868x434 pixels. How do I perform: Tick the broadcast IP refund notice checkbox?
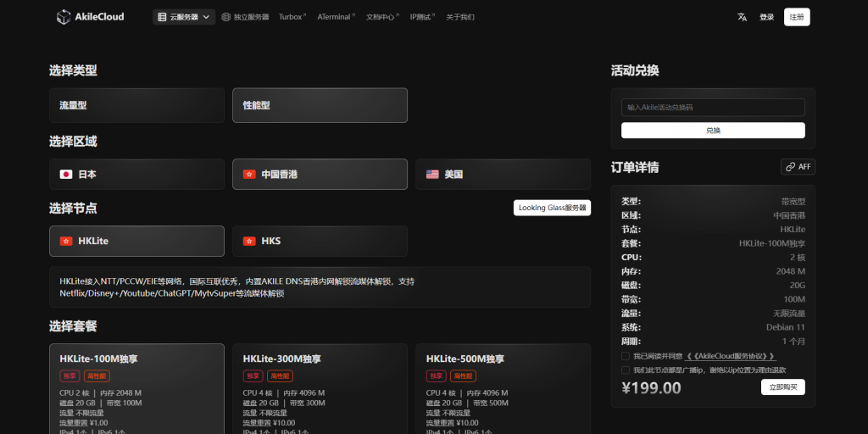click(x=626, y=370)
